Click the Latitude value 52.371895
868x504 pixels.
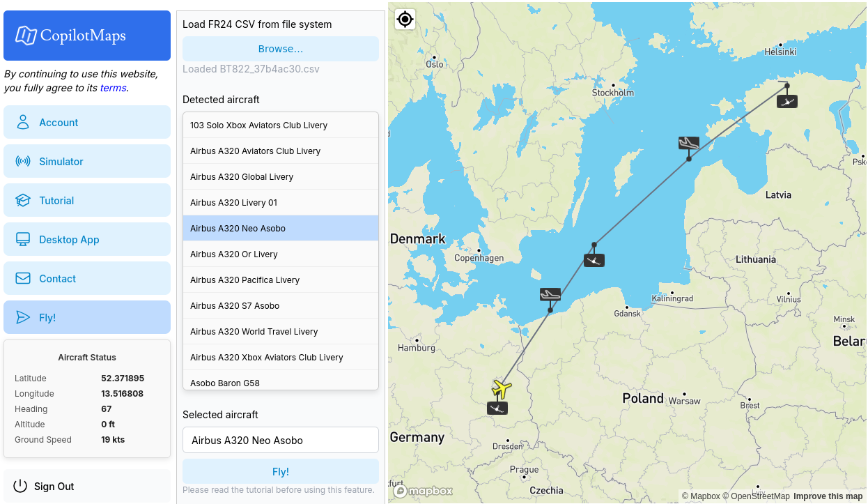click(x=123, y=379)
